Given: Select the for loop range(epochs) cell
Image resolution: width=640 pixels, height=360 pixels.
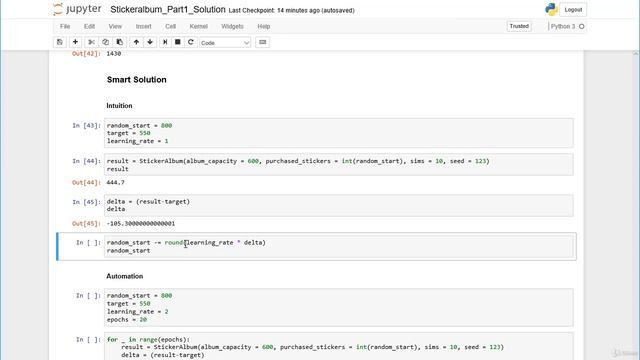Looking at the screenshot, I should pos(338,347).
